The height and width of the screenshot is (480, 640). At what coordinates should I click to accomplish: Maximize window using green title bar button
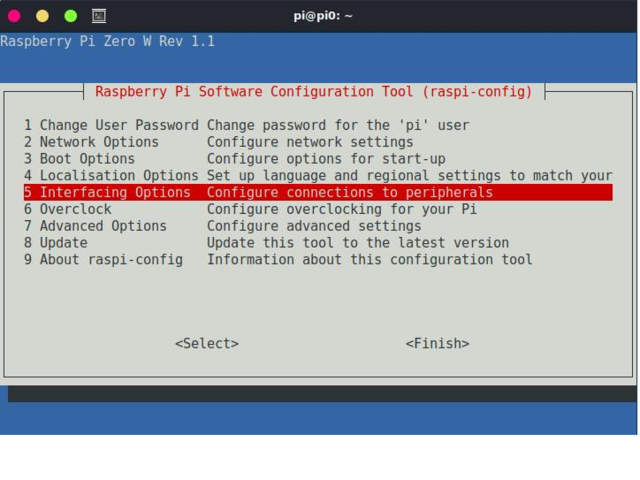(71, 16)
